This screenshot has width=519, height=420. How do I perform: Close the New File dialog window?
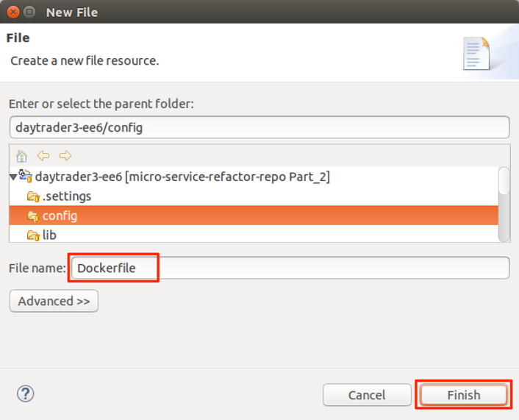pos(12,12)
